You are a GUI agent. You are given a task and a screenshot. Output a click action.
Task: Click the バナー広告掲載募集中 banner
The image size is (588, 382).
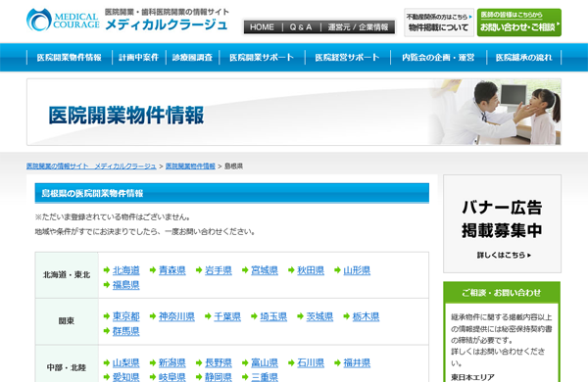click(502, 223)
